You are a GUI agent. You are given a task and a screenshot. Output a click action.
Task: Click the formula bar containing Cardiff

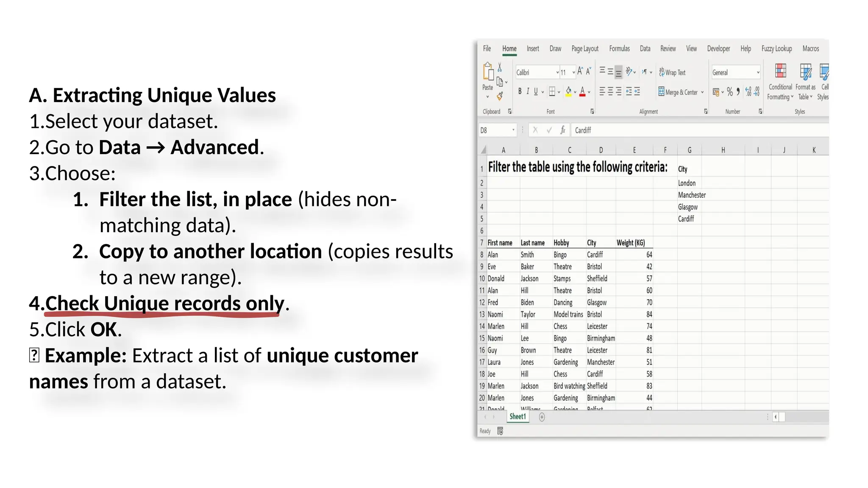click(x=699, y=130)
